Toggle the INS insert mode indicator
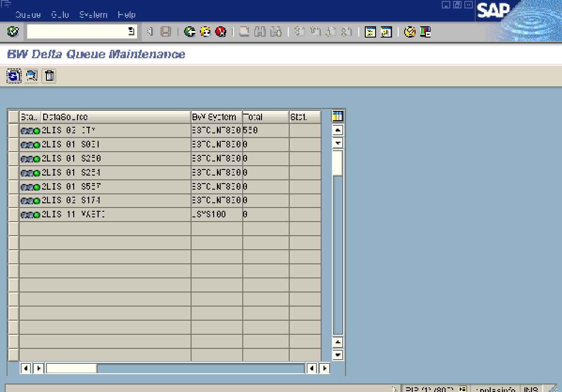The width and height of the screenshot is (562, 392). pyautogui.click(x=531, y=389)
